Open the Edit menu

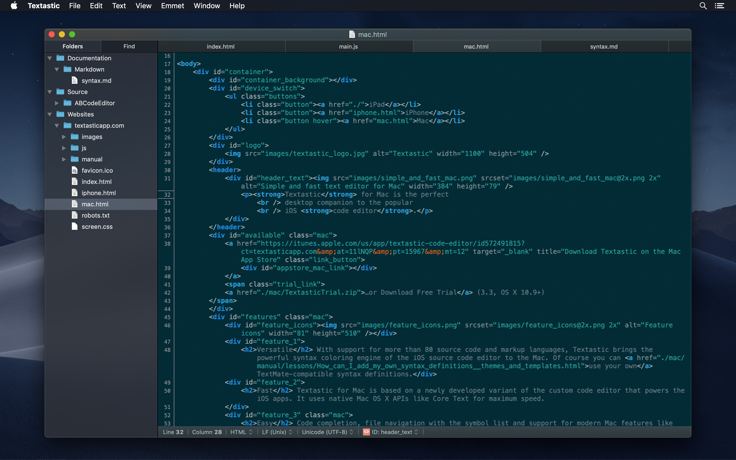click(96, 6)
